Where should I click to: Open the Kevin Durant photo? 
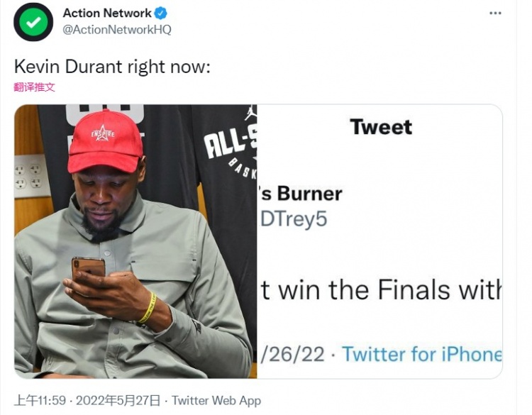(135, 241)
